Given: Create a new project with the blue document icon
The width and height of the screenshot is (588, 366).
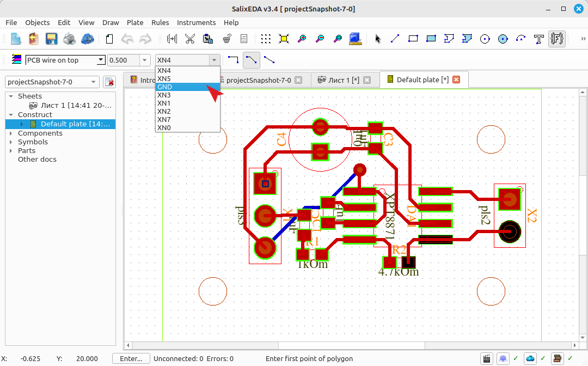Looking at the screenshot, I should pos(16,39).
